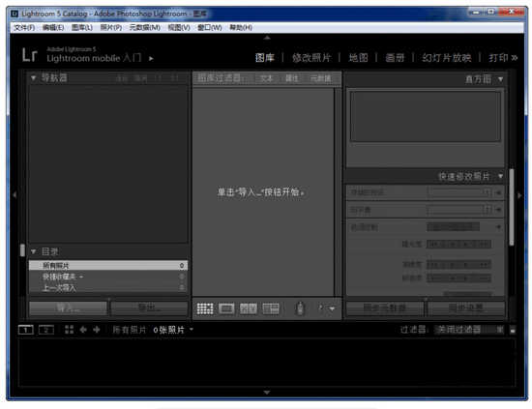Open the 帮助(H) menu
The image size is (532, 409).
pyautogui.click(x=241, y=27)
